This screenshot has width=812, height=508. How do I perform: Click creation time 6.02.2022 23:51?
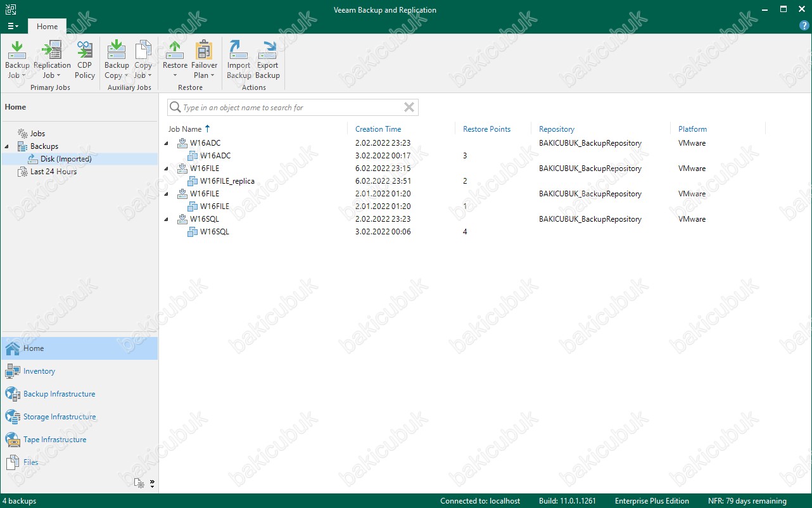pyautogui.click(x=383, y=181)
